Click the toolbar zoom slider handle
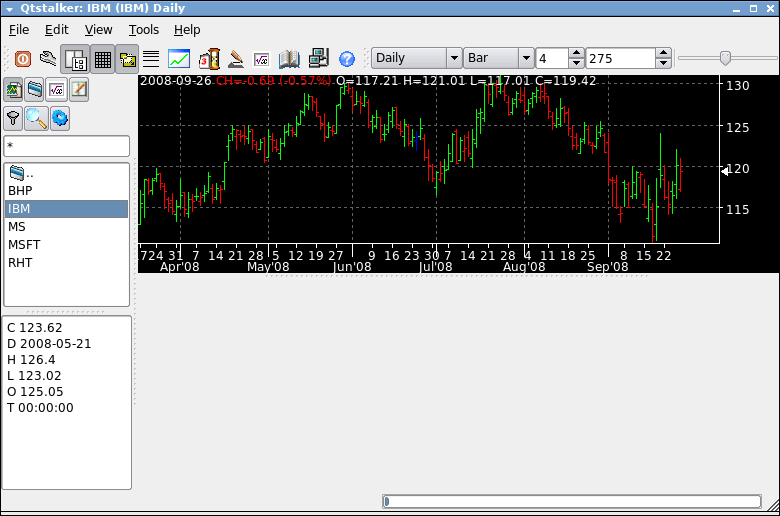 point(725,58)
